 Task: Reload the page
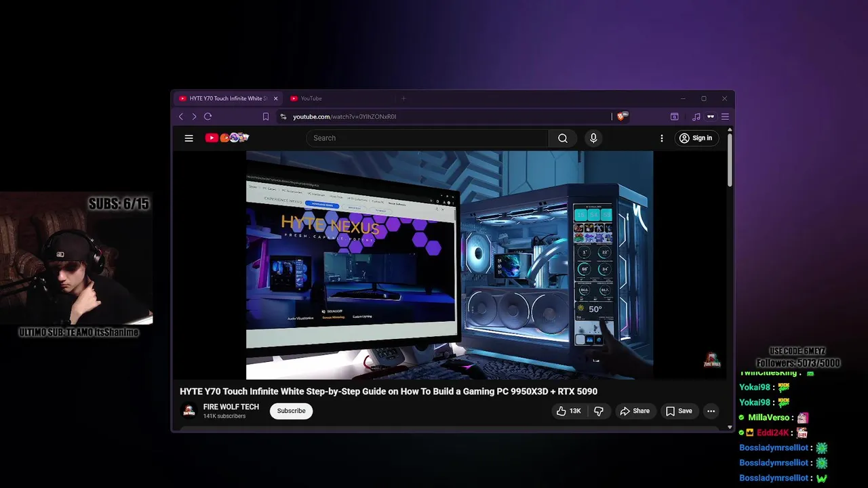pyautogui.click(x=208, y=117)
